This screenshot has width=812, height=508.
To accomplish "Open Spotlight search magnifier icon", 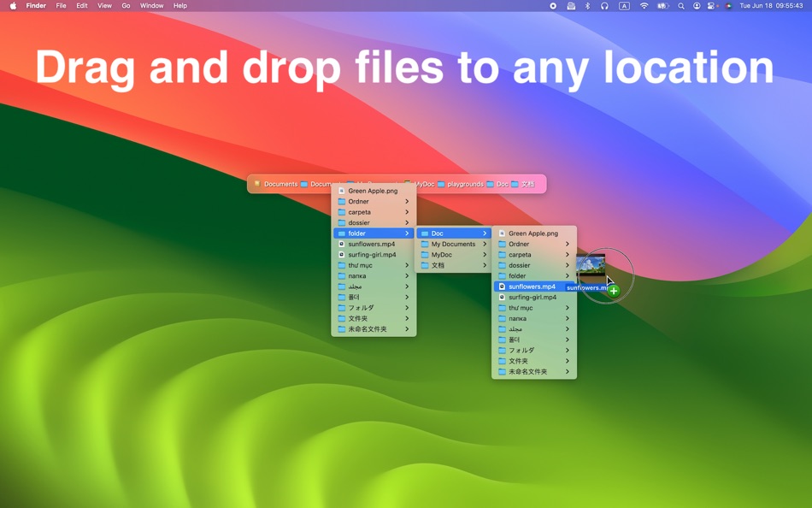I will point(681,6).
